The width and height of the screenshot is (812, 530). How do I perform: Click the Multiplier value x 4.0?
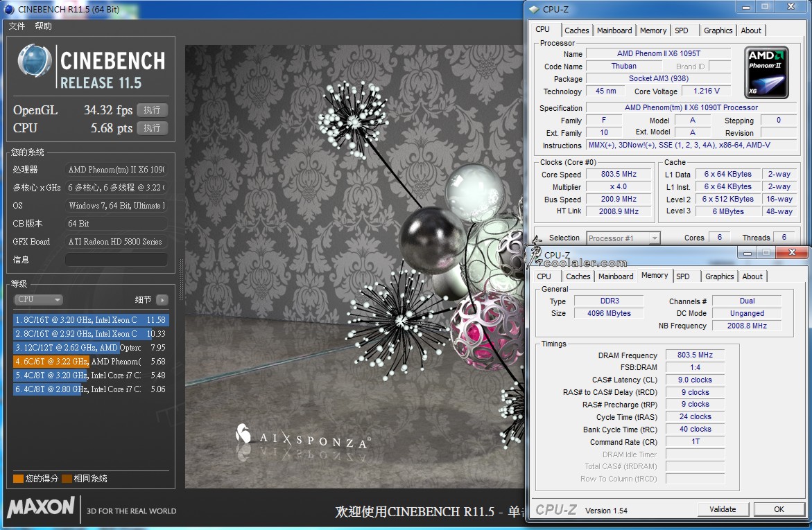619,186
